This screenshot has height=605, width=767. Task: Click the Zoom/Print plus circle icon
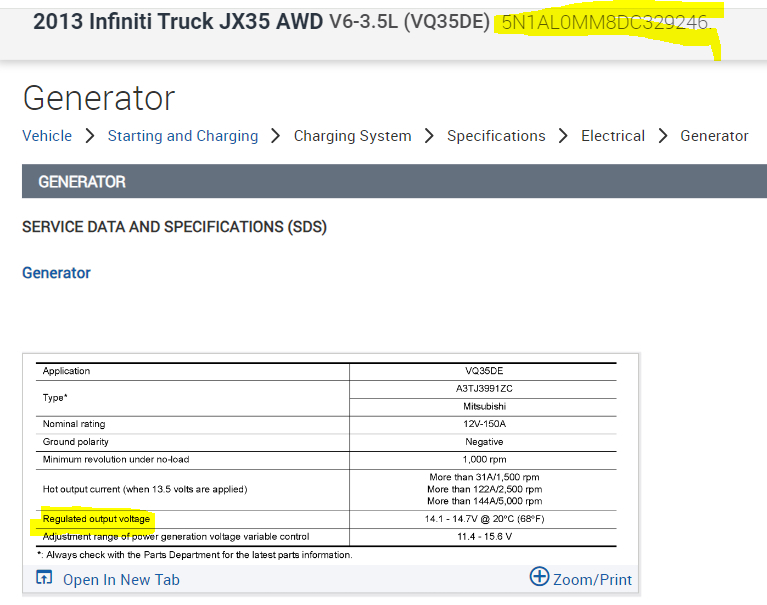coord(539,577)
